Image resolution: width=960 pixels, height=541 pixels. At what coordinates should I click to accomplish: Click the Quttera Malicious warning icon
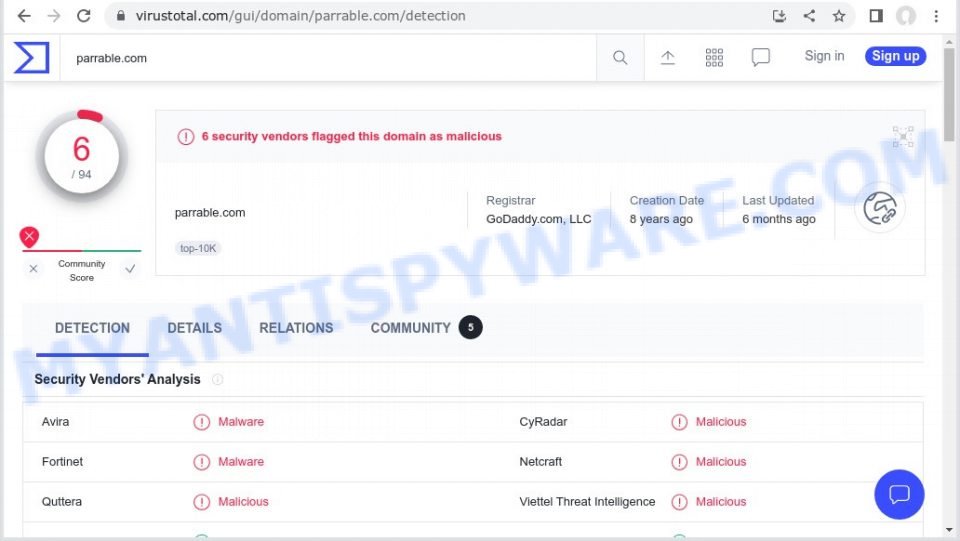coord(201,502)
